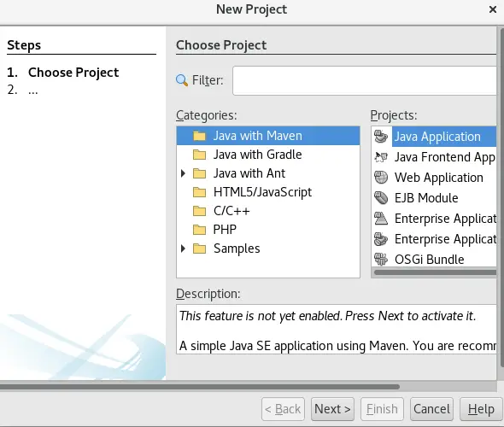Click the Java with Ant folder icon
The width and height of the screenshot is (504, 427).
[x=199, y=173]
